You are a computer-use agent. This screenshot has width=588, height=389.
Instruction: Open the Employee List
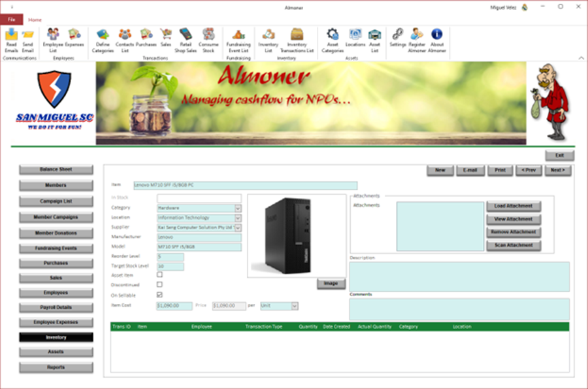tap(53, 41)
